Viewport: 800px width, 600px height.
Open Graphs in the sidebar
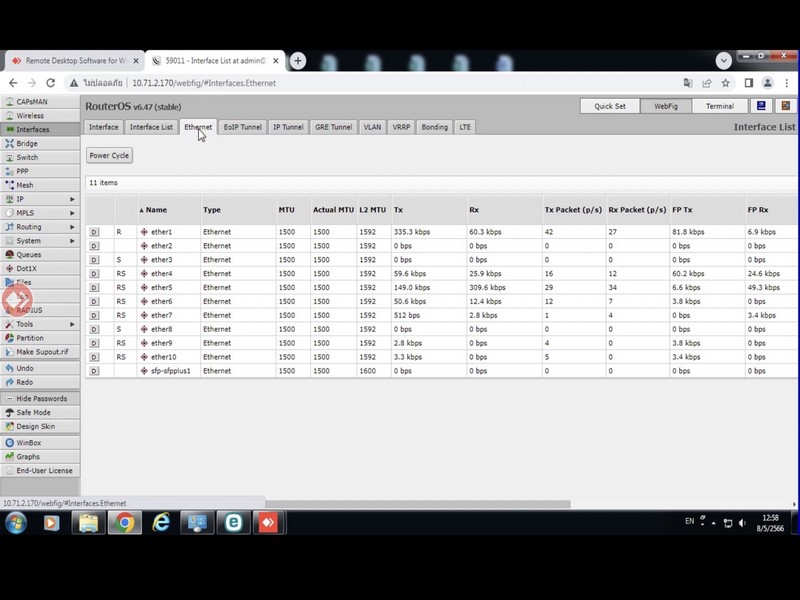40,457
